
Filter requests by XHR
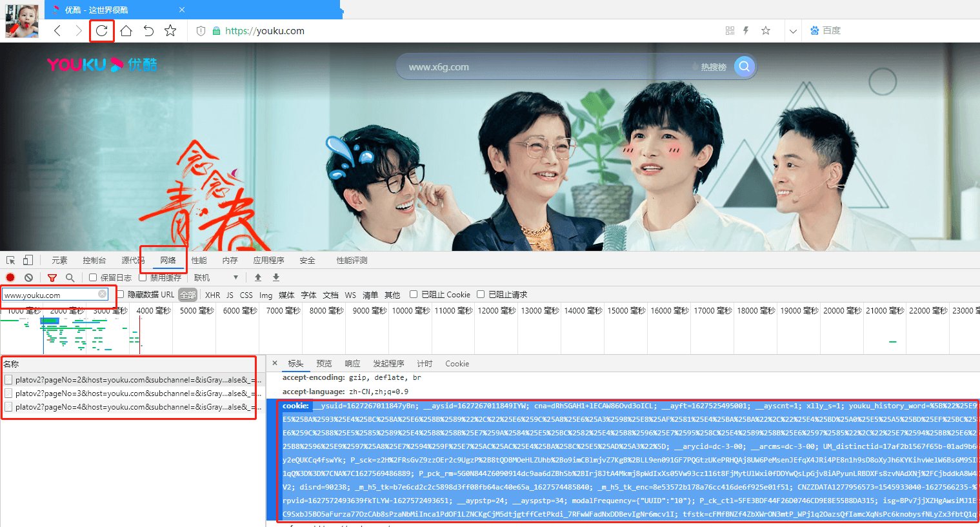tap(213, 295)
